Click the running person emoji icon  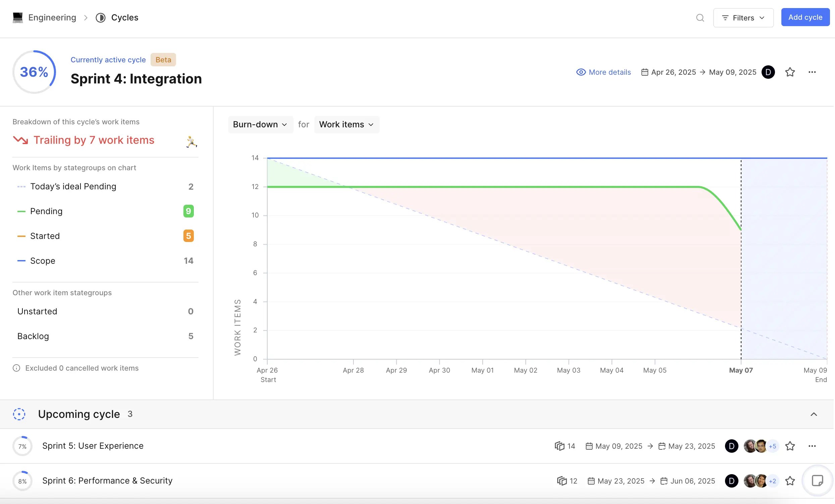[191, 141]
